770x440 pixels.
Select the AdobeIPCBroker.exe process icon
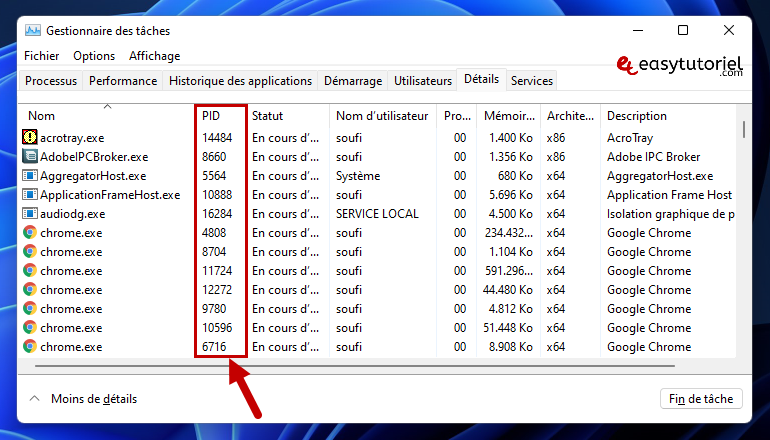click(x=30, y=156)
